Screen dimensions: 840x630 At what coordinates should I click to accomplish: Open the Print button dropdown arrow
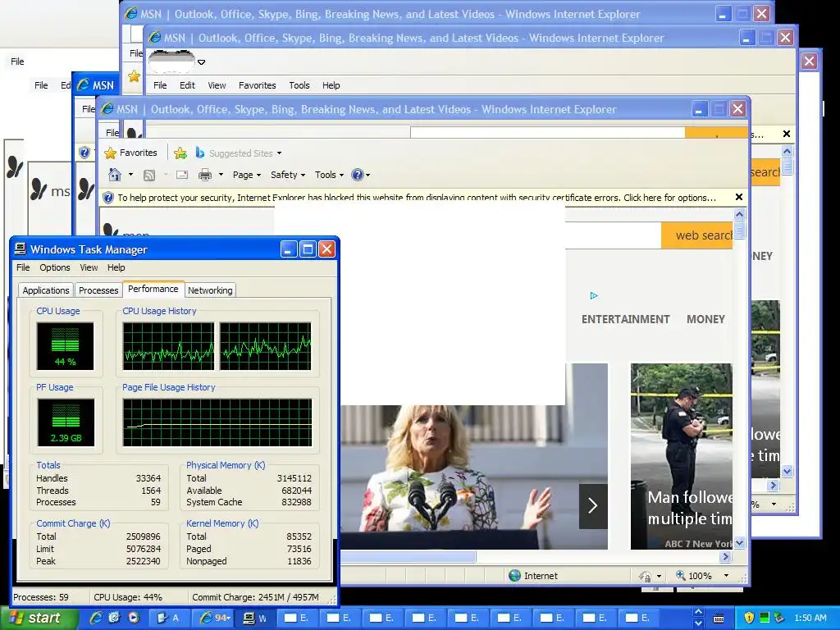(x=221, y=175)
